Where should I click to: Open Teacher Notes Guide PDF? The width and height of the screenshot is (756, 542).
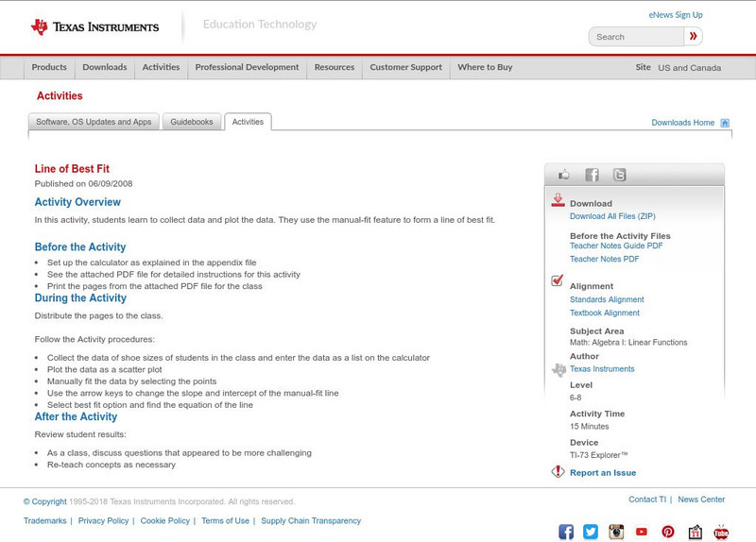pos(616,246)
